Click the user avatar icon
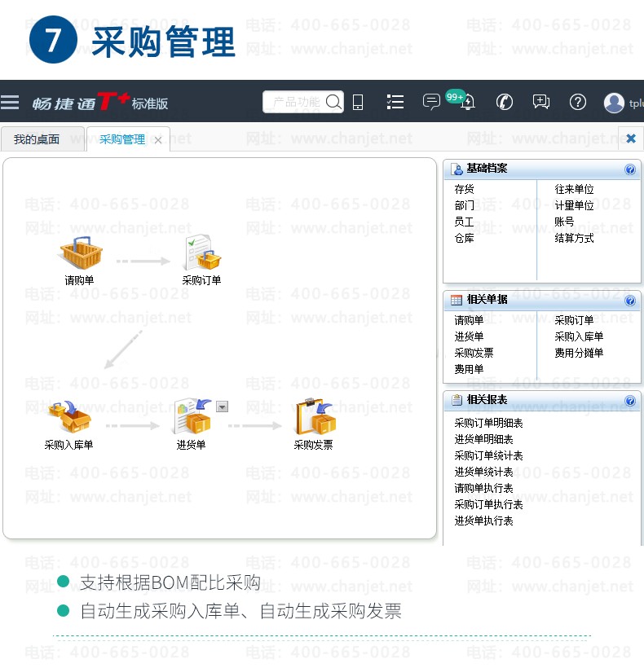644x668 pixels. [614, 103]
